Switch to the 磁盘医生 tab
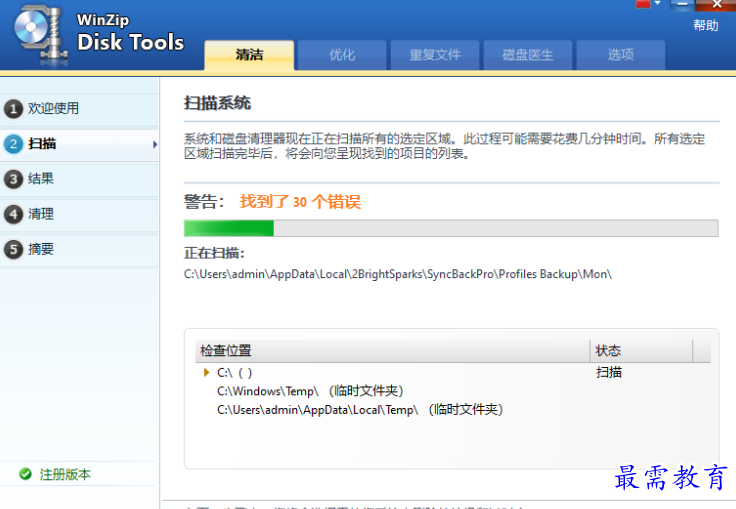The image size is (736, 509). (x=528, y=55)
